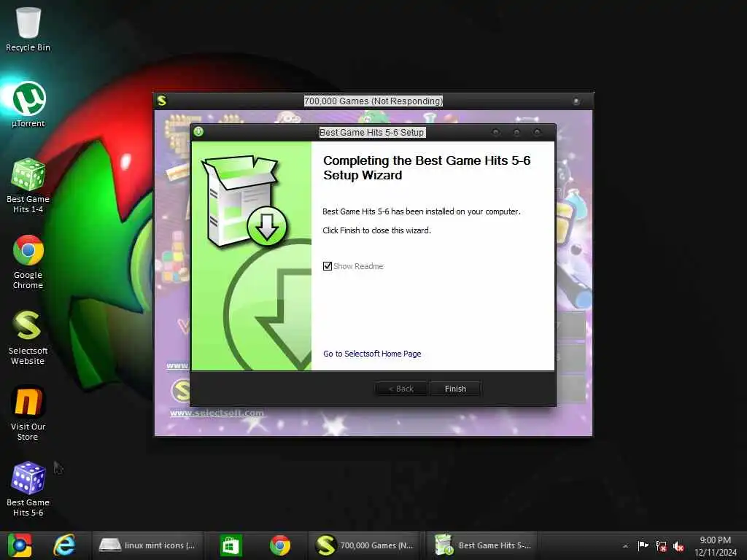The width and height of the screenshot is (747, 560).
Task: Click the muted volume tray icon
Action: pyautogui.click(x=678, y=546)
